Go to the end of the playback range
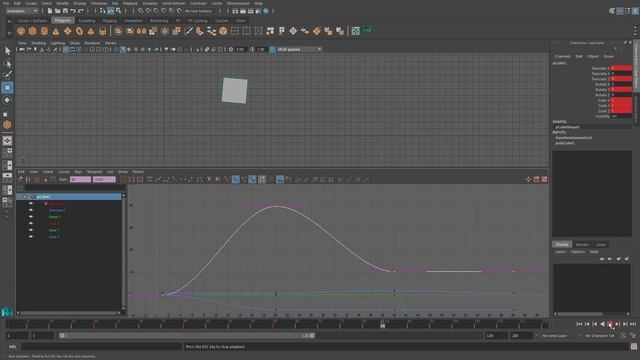640x360 pixels. 633,324
